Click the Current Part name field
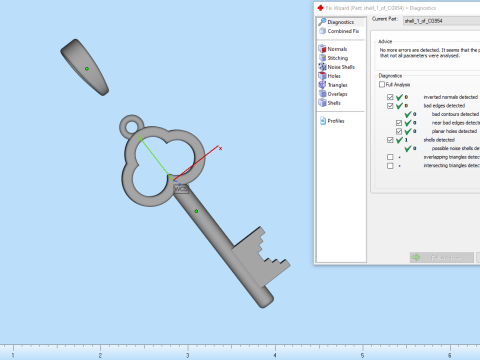This screenshot has height=360, width=480. click(x=441, y=21)
